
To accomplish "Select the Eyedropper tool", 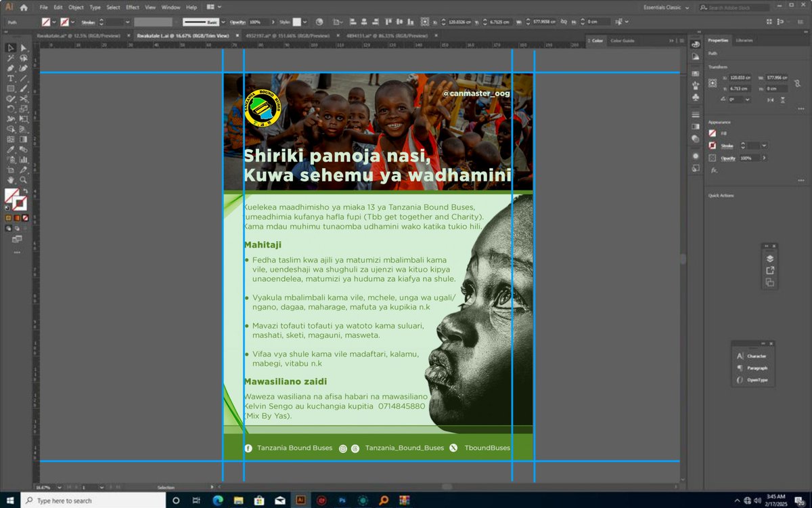I will tap(11, 149).
